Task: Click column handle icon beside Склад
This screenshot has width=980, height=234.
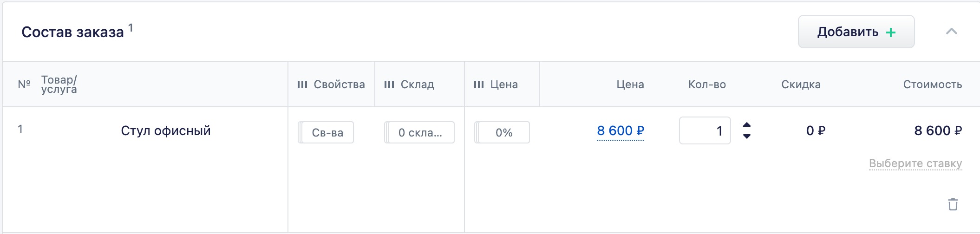Action: 389,84
